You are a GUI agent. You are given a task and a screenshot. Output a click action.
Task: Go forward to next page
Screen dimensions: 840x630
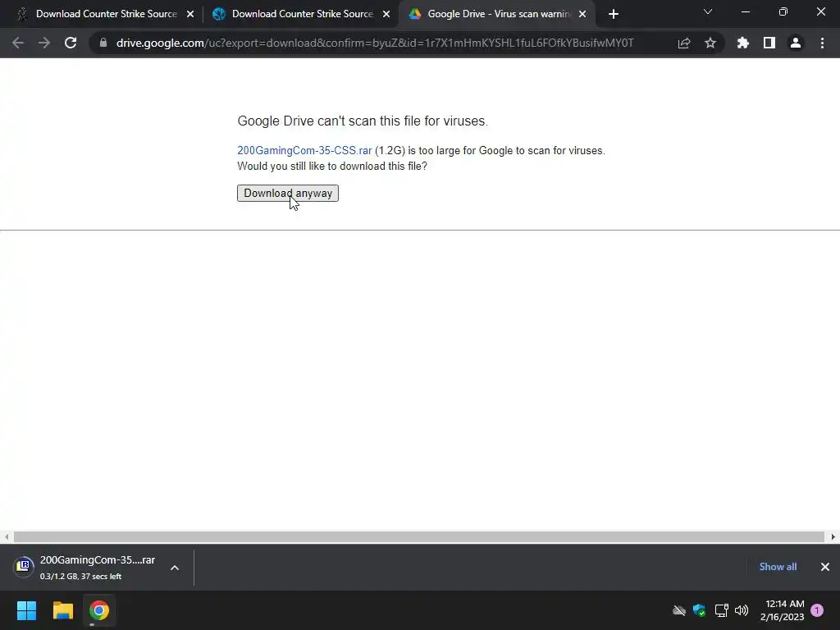click(x=44, y=43)
